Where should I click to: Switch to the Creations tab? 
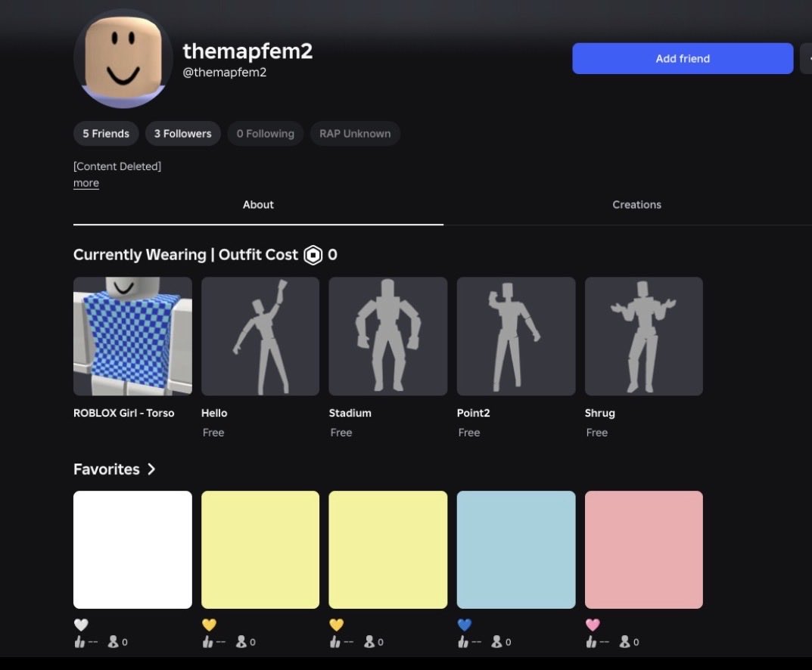pos(636,205)
